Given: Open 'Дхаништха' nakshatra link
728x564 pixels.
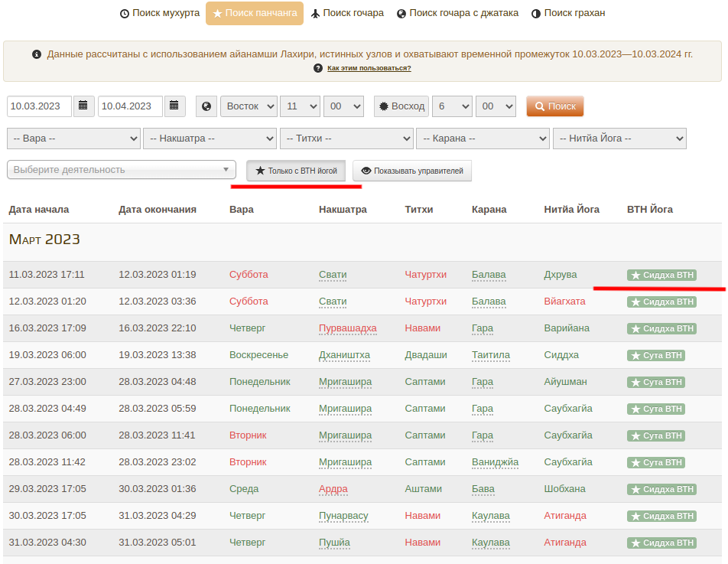Looking at the screenshot, I should [x=344, y=355].
